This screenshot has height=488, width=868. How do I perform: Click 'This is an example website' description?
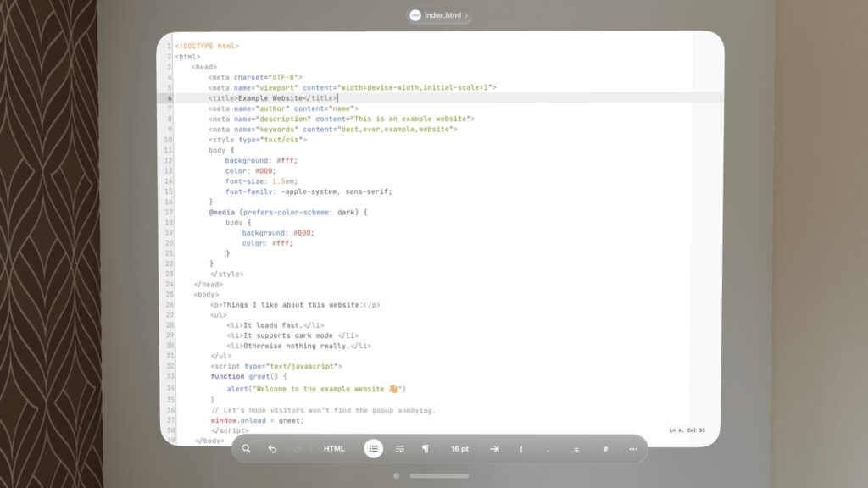(410, 119)
